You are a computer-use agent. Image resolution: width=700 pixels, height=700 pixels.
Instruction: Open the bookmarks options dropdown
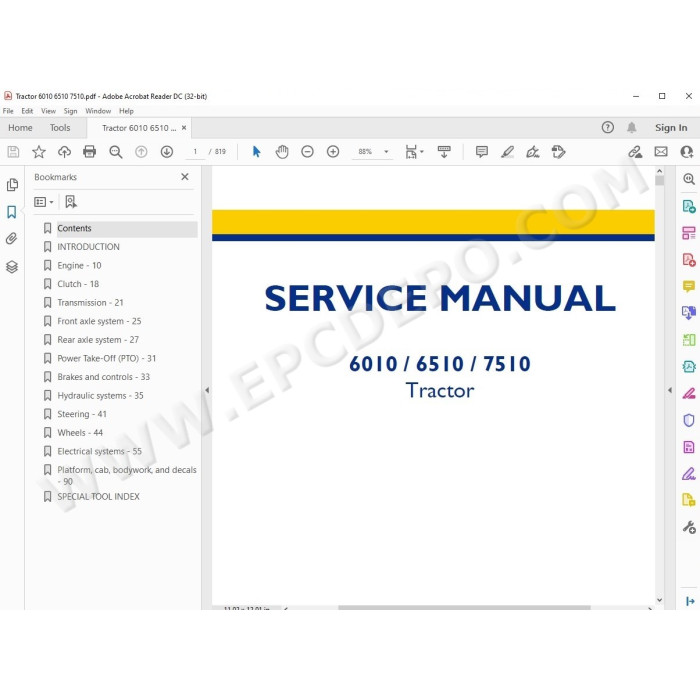click(x=44, y=202)
